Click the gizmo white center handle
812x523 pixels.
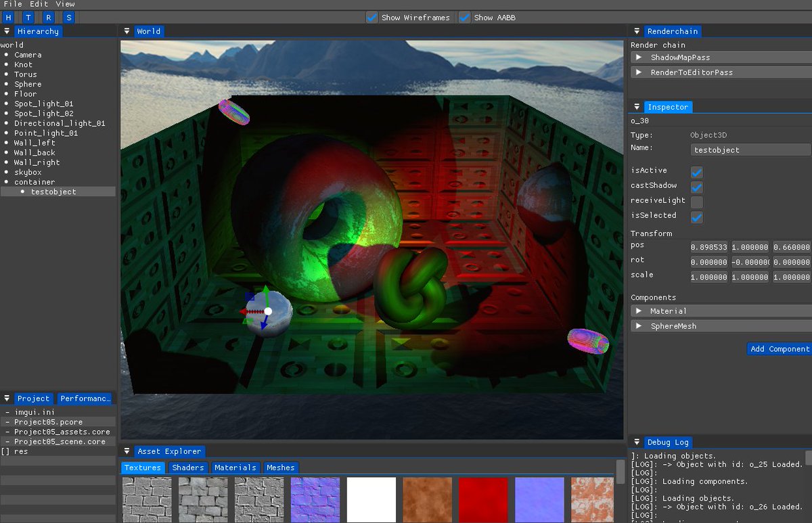tap(268, 311)
